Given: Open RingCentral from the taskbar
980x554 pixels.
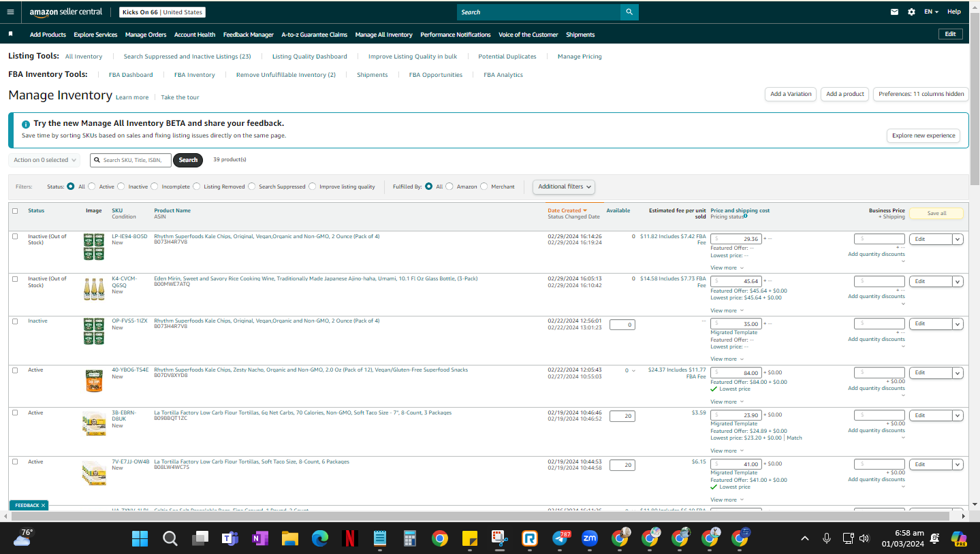Looking at the screenshot, I should click(530, 539).
